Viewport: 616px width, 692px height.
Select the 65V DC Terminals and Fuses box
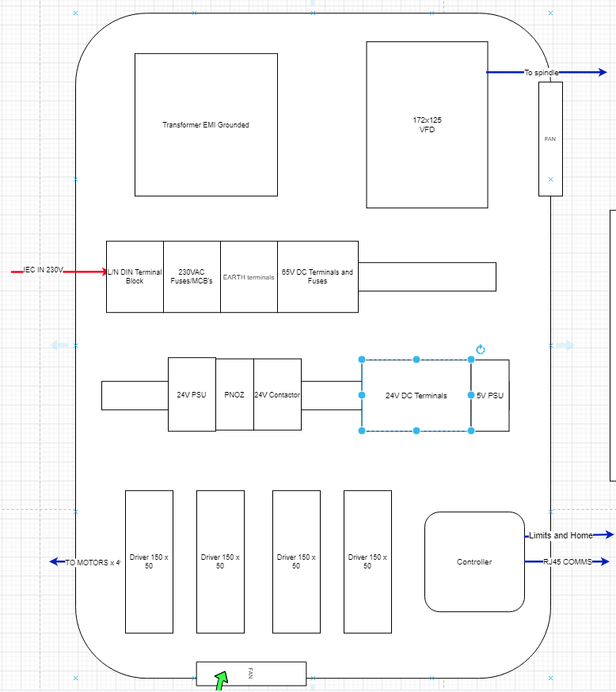click(318, 276)
